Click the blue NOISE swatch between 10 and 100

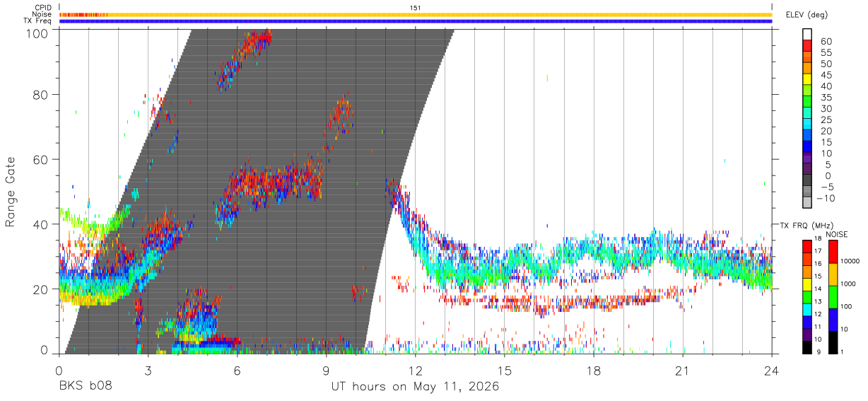point(832,319)
